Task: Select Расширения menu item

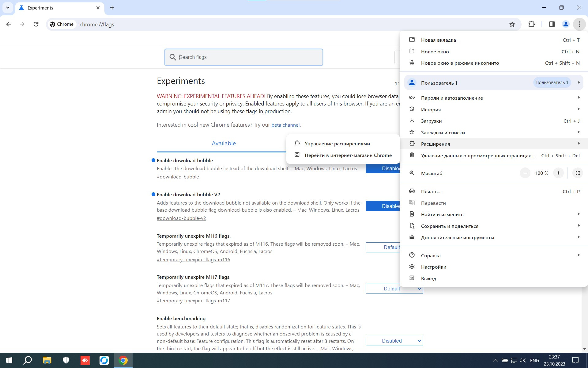Action: click(x=494, y=144)
